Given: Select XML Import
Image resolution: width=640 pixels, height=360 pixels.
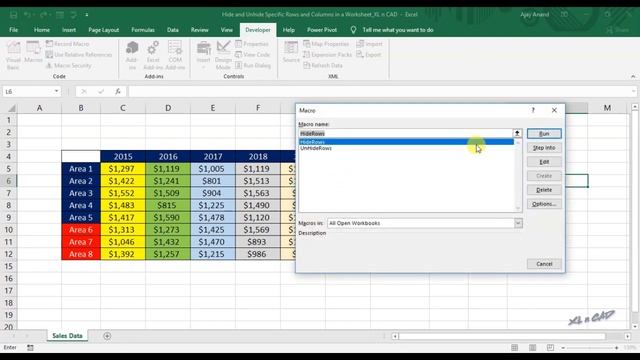Looking at the screenshot, I should (x=369, y=44).
